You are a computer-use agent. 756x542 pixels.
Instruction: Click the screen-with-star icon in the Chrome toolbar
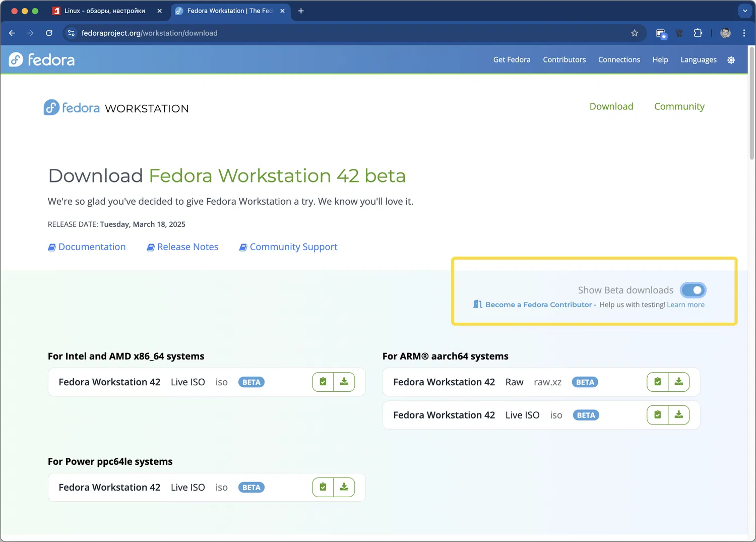(x=661, y=33)
